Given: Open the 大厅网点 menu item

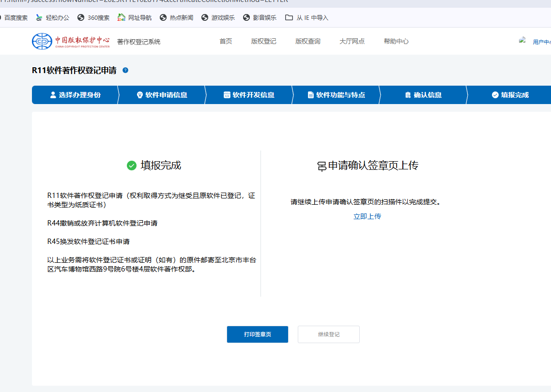Looking at the screenshot, I should click(x=352, y=41).
